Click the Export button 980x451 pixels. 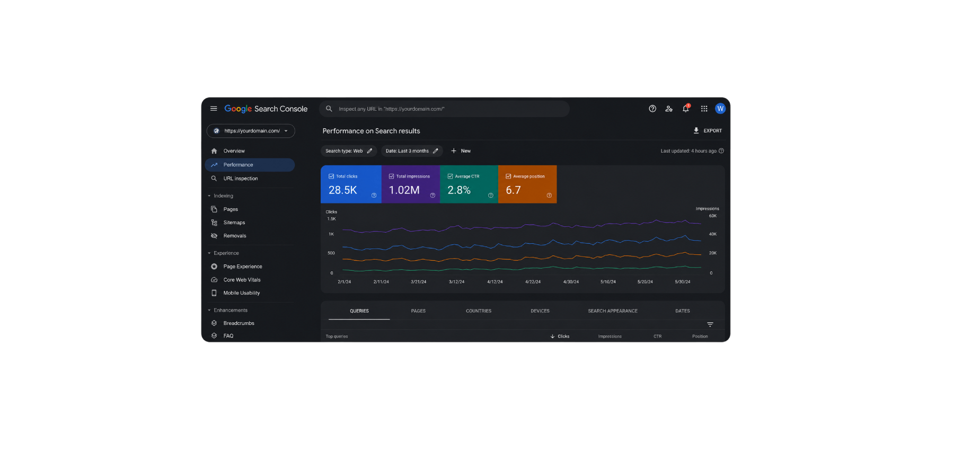click(708, 130)
